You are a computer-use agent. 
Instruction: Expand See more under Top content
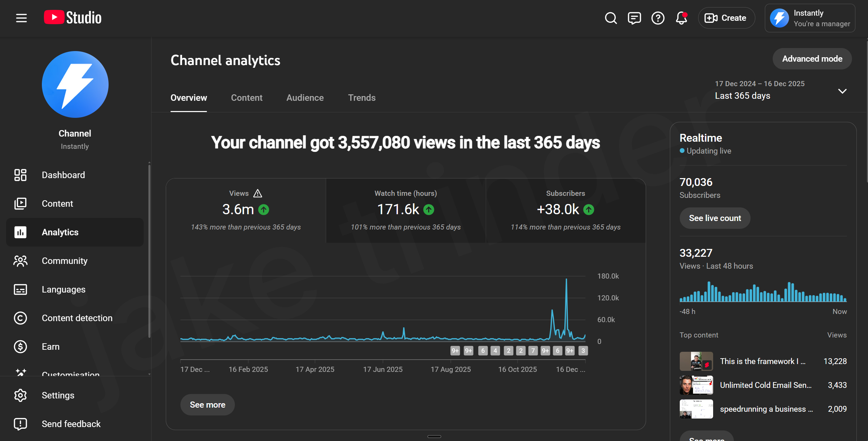click(x=706, y=439)
